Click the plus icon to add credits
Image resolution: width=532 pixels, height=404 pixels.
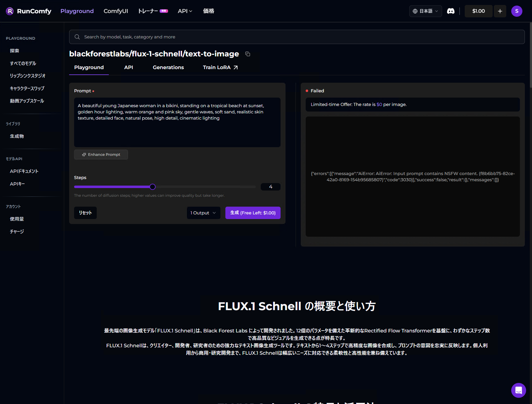[x=500, y=11]
